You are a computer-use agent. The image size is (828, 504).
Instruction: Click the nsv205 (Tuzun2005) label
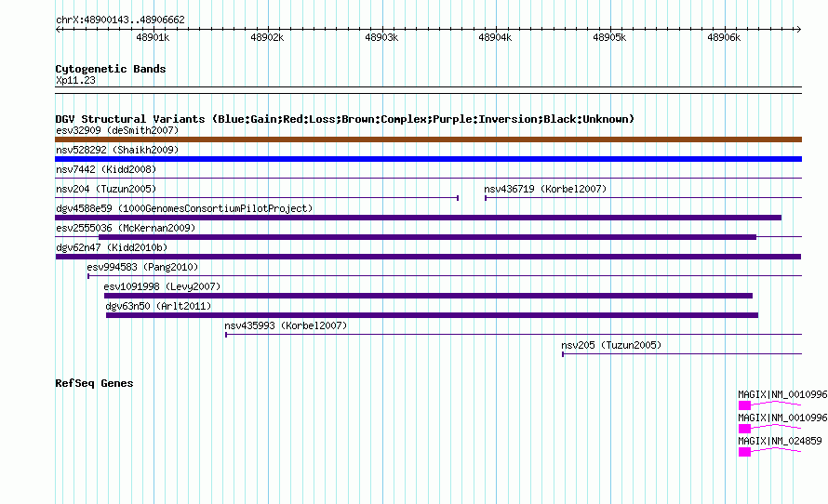611,345
